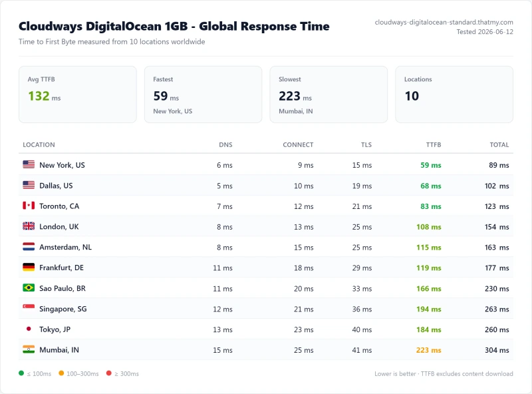Click the TOTAL column header
532x394 pixels.
point(499,144)
